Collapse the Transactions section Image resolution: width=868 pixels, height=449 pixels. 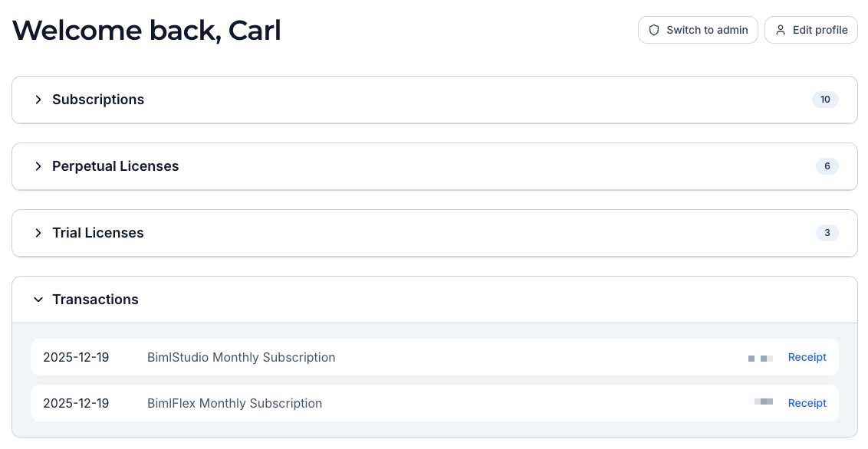point(95,300)
